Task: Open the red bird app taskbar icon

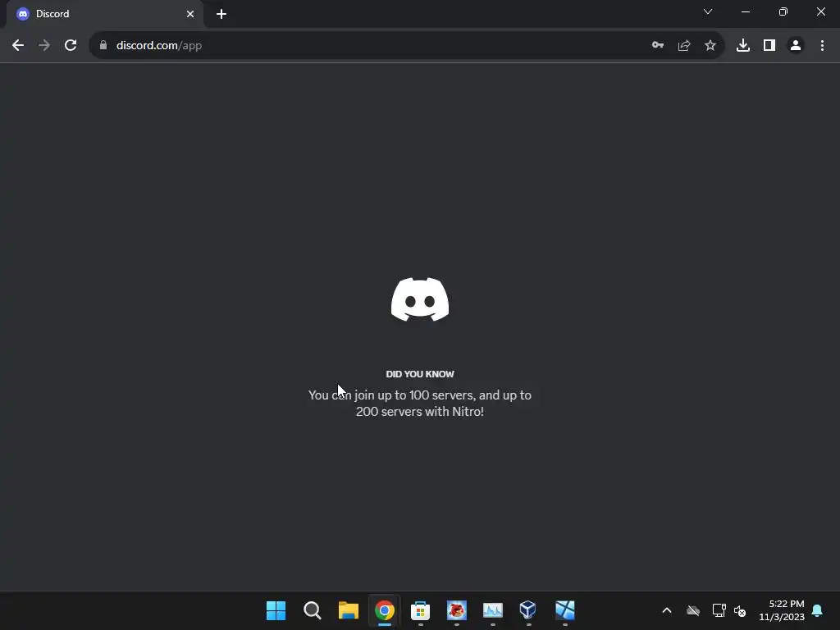Action: [456, 610]
